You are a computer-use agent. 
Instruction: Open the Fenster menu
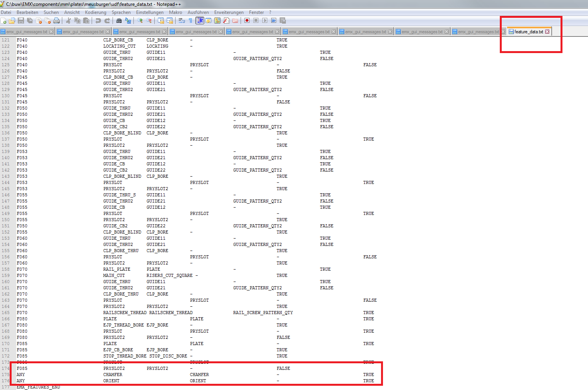point(256,12)
